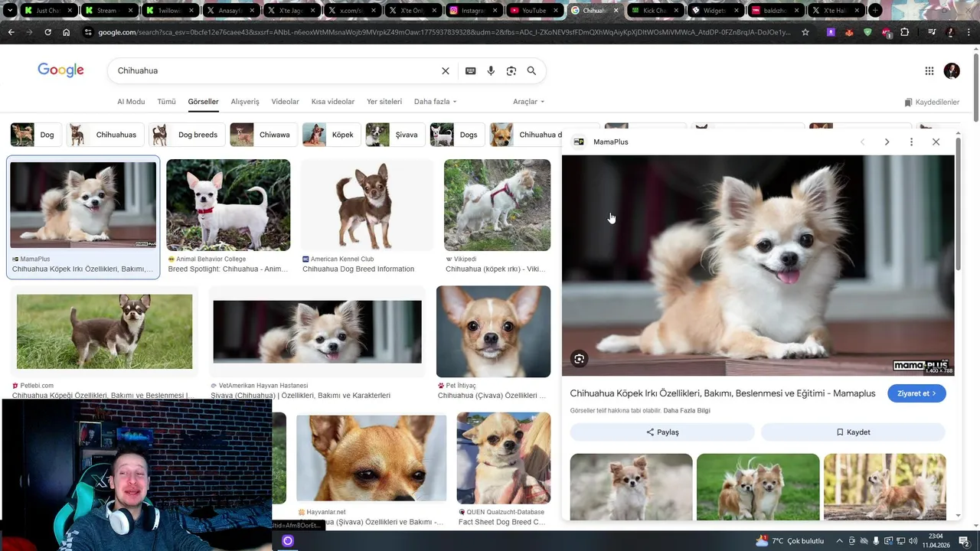Screen dimensions: 980x551
Task: Open Vikipedi chihuahua image result
Action: tap(497, 205)
